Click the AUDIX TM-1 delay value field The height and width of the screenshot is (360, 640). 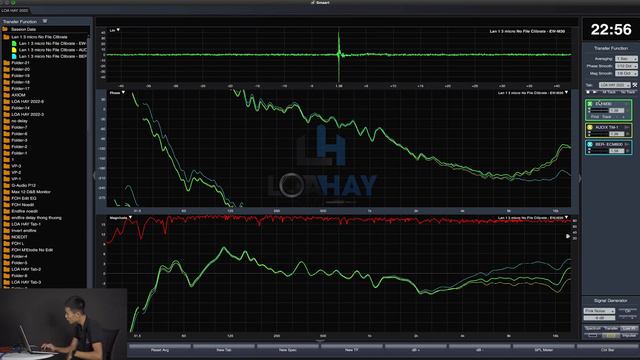click(x=616, y=133)
